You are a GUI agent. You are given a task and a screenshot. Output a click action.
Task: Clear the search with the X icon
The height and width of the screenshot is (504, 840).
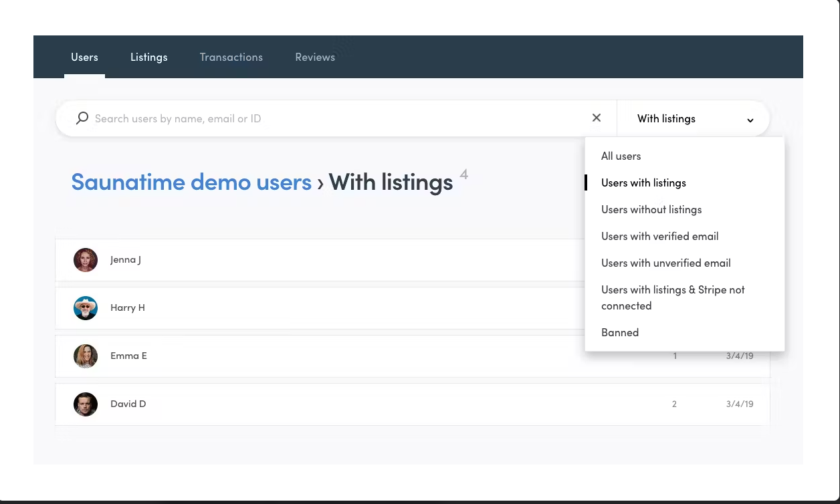(597, 118)
